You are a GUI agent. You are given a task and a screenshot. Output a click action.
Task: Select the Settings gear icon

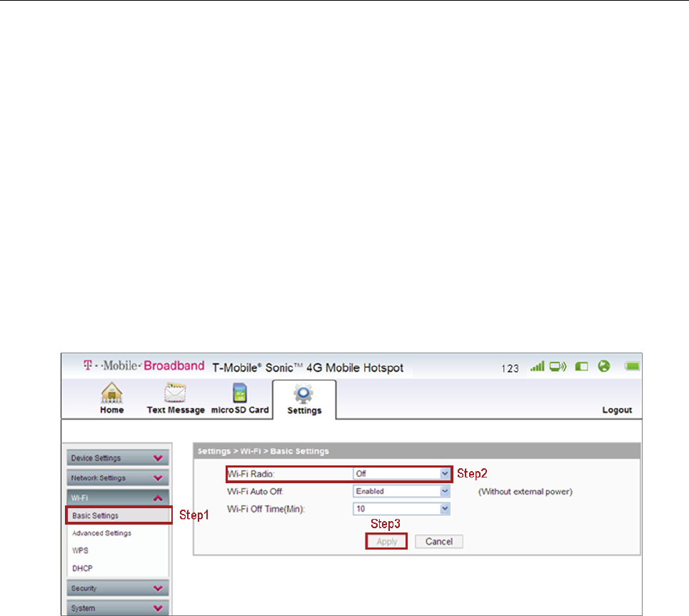pyautogui.click(x=303, y=393)
